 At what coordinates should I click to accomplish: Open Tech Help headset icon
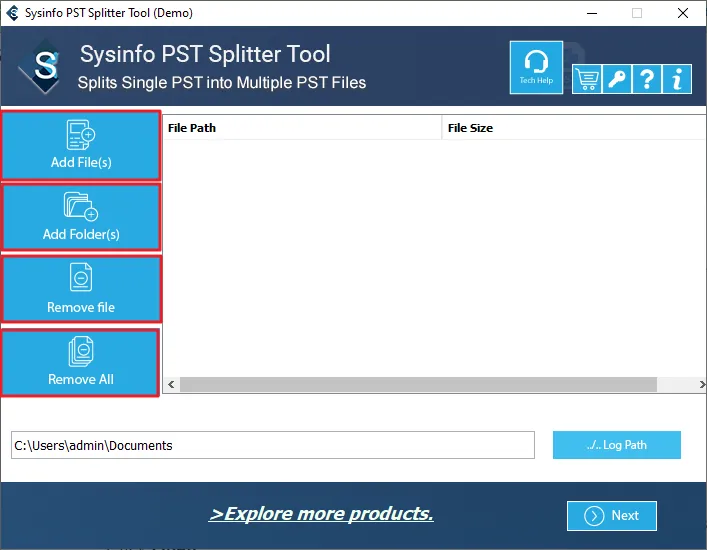tap(536, 67)
